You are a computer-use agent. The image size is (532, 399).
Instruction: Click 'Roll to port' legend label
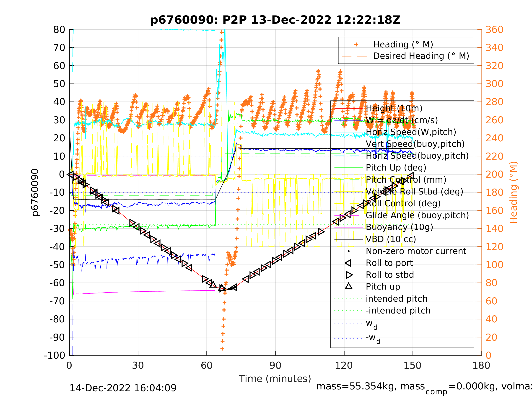389,263
